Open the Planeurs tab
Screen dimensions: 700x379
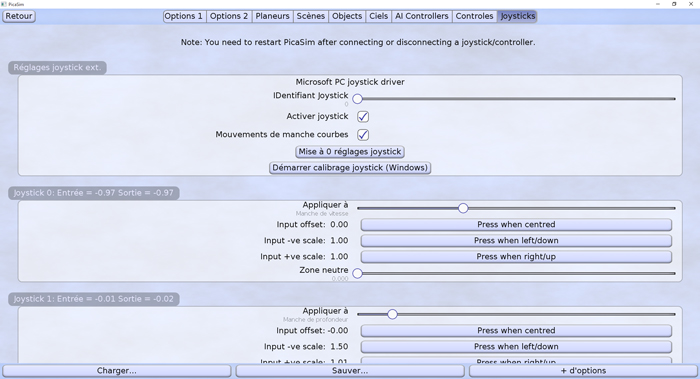pos(272,16)
